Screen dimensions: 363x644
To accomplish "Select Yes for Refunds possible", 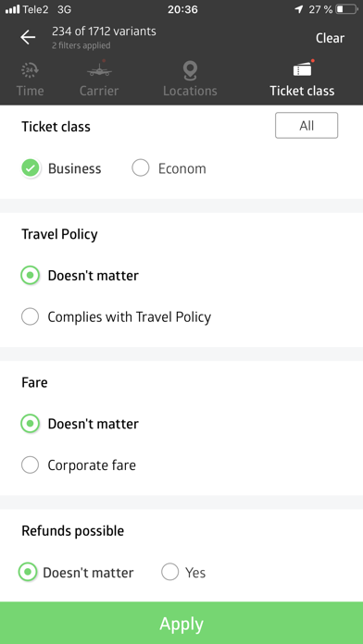I will pos(169,572).
